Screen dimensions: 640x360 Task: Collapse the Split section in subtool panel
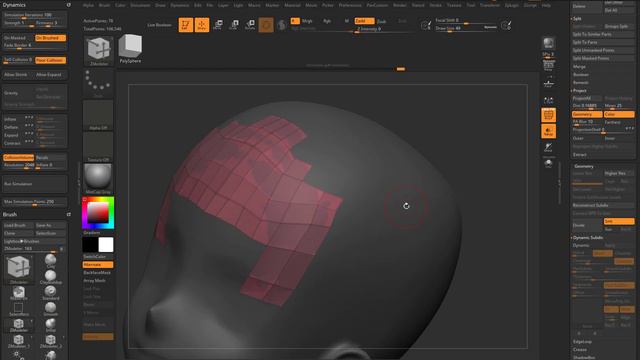[577, 19]
